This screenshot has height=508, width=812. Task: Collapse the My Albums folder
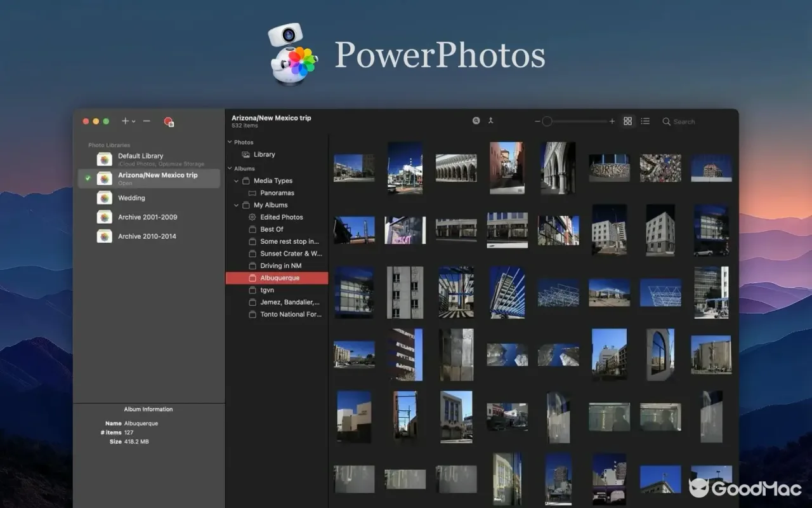pyautogui.click(x=237, y=205)
